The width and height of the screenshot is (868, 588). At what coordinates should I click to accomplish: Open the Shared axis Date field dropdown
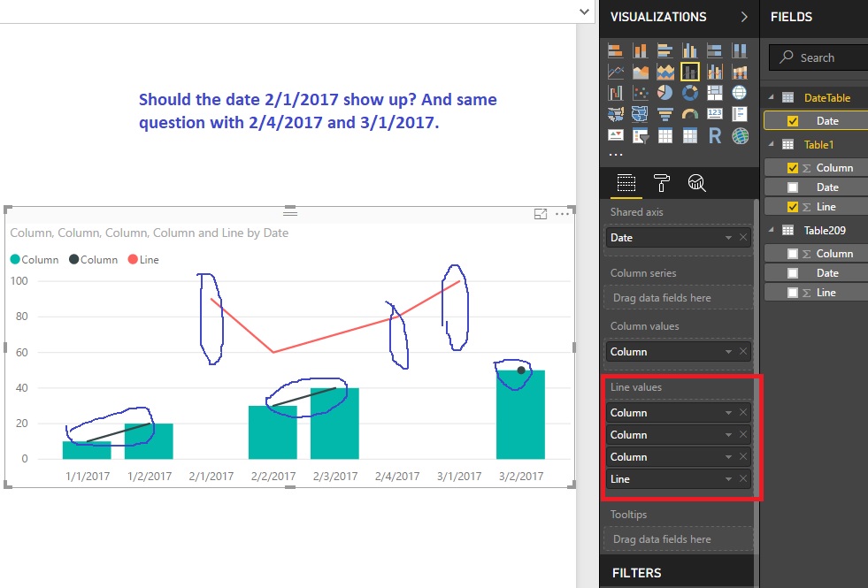[728, 238]
